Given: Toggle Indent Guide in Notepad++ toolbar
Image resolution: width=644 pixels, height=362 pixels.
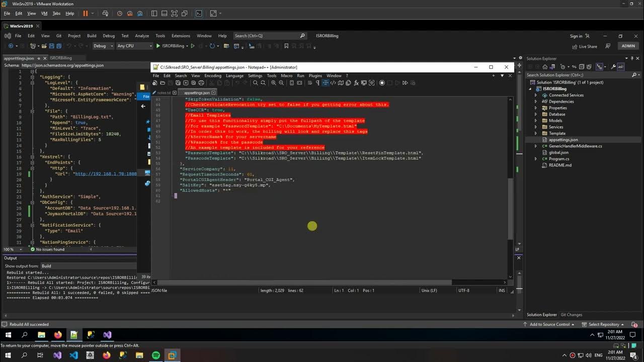Looking at the screenshot, I should tap(325, 83).
